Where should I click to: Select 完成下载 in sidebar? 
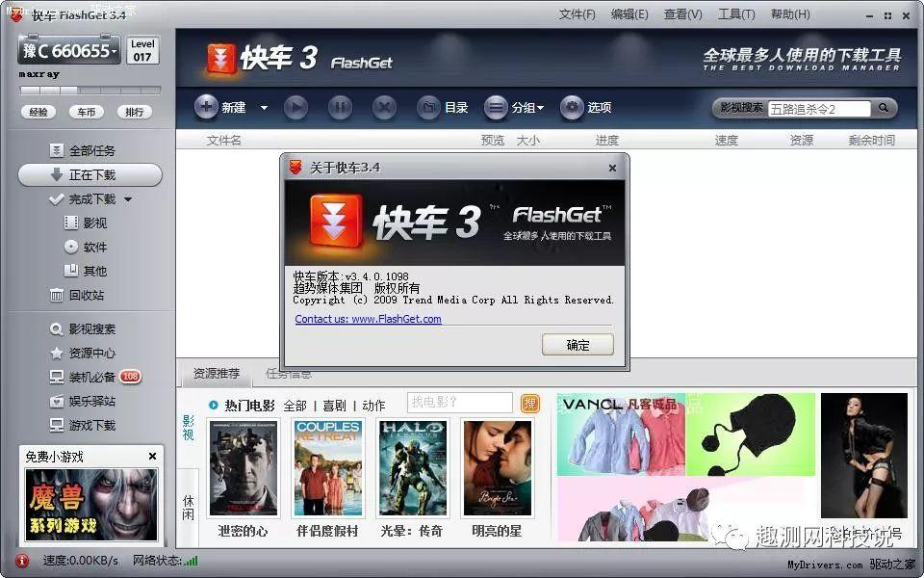[83, 198]
